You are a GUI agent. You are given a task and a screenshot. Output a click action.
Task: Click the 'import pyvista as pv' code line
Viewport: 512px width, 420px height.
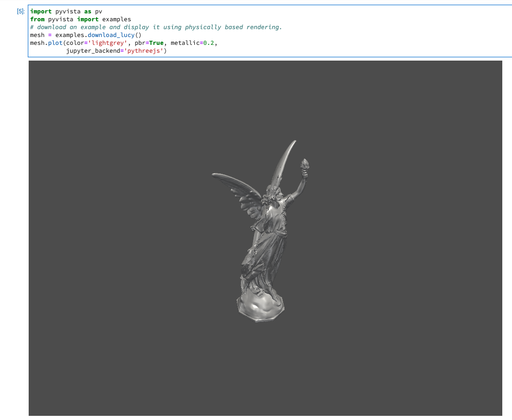pos(66,12)
